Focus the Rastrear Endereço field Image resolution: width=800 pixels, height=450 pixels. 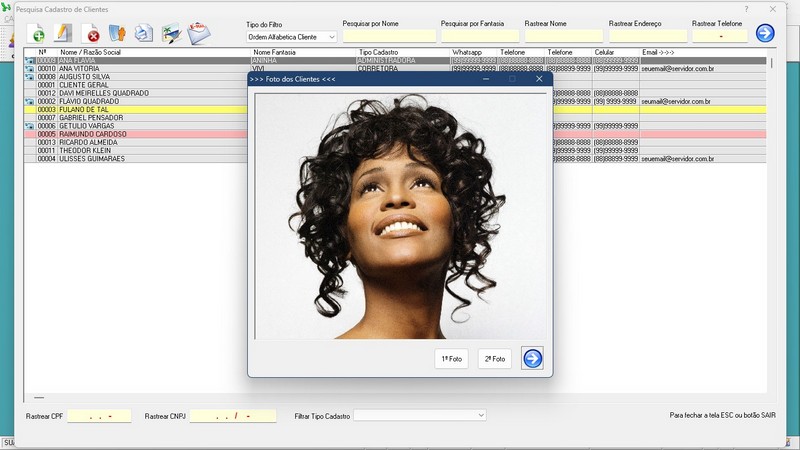[x=648, y=36]
